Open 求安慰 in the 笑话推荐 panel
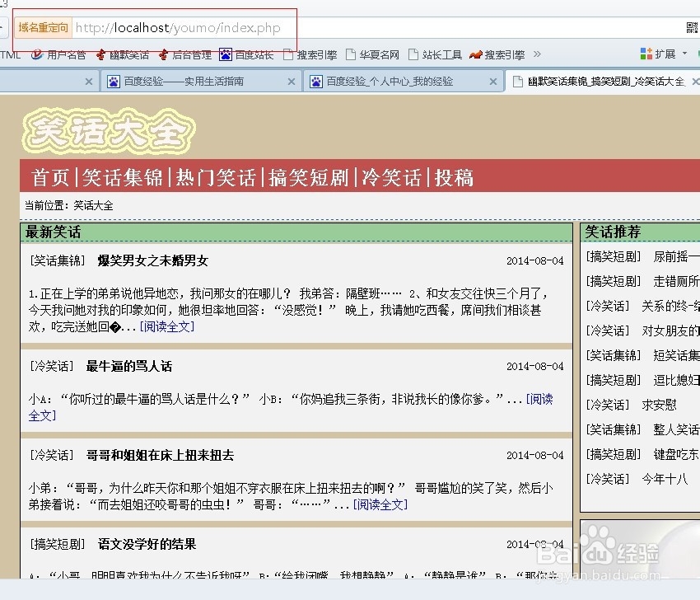This screenshot has width=700, height=600. pyautogui.click(x=658, y=405)
